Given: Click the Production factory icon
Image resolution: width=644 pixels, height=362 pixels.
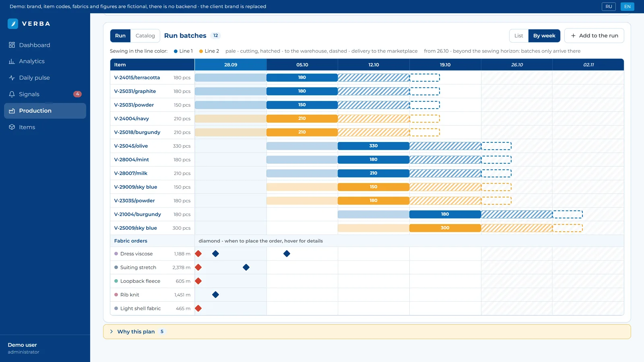Looking at the screenshot, I should [x=12, y=111].
